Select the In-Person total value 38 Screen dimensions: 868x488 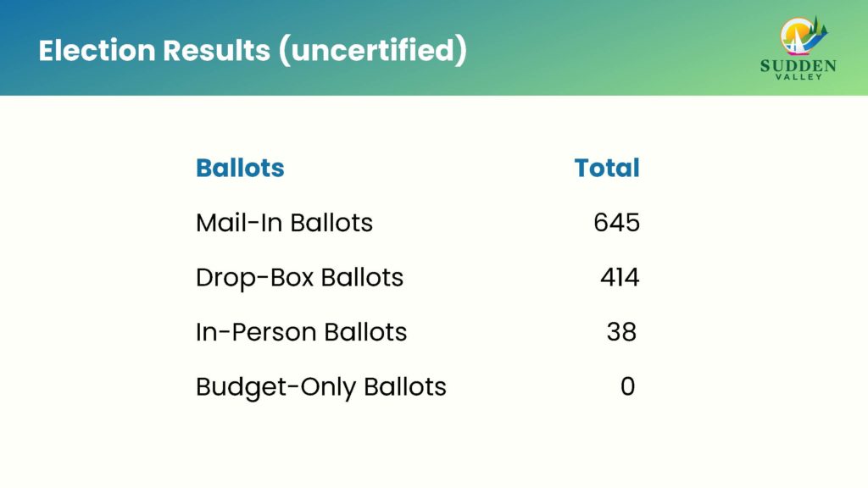(x=621, y=332)
